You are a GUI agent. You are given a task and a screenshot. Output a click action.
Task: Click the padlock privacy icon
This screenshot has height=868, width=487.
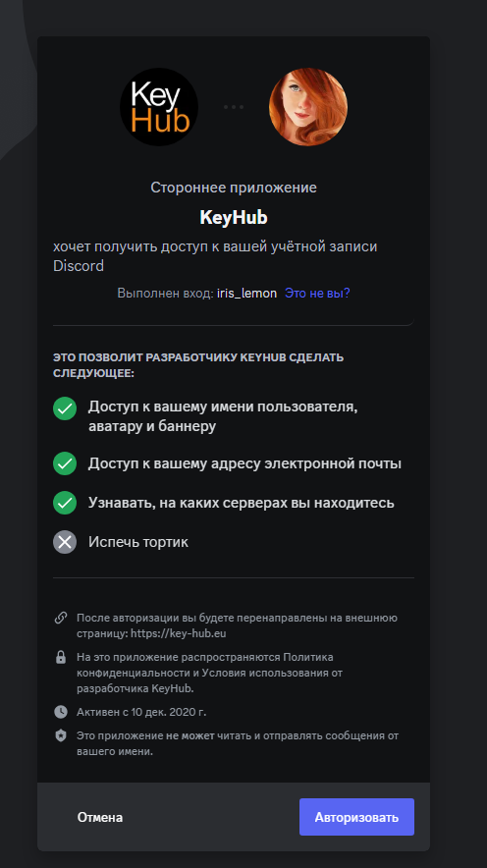61,657
